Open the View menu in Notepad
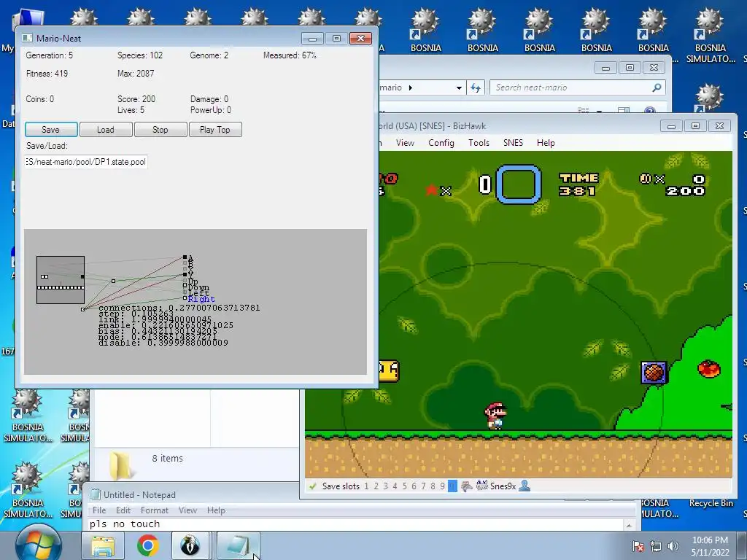Image resolution: width=747 pixels, height=560 pixels. (187, 510)
